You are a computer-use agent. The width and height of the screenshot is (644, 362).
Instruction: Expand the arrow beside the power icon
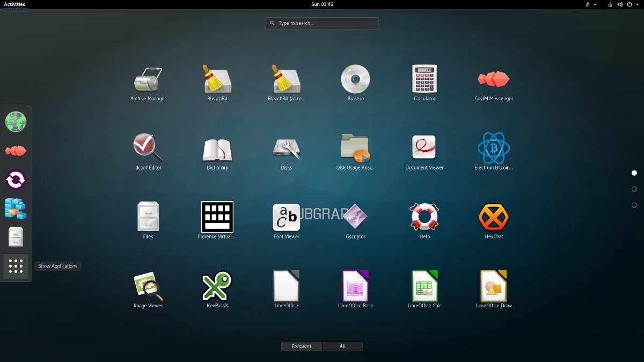[638, 4]
